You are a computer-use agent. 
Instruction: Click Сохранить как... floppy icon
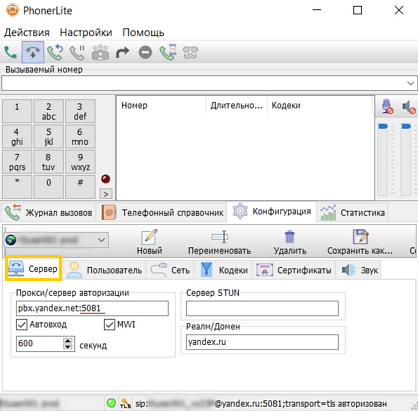point(360,237)
